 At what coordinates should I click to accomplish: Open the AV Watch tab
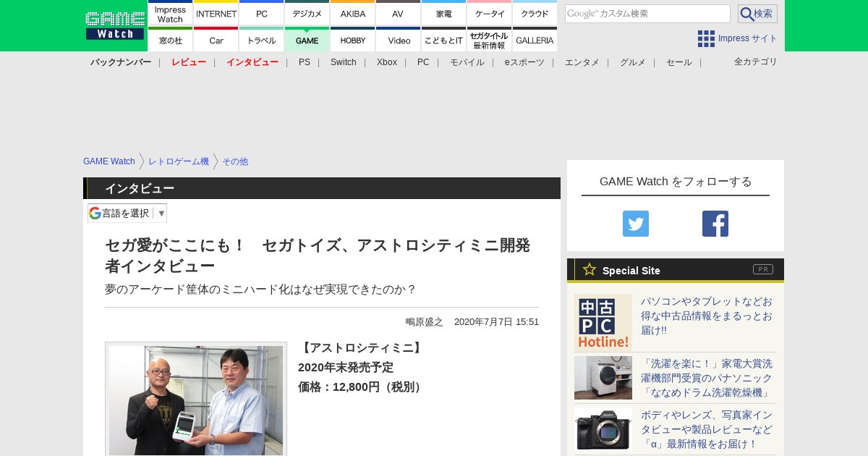(398, 13)
